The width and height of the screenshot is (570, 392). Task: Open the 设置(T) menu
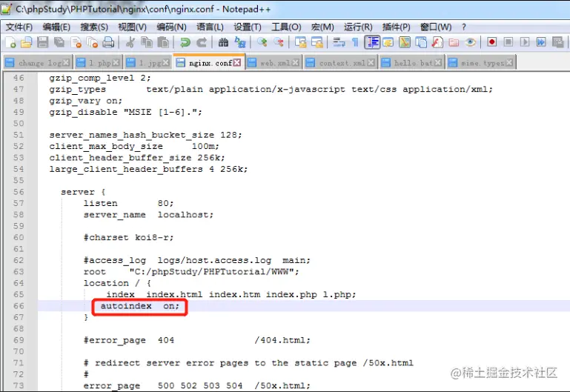coord(248,27)
